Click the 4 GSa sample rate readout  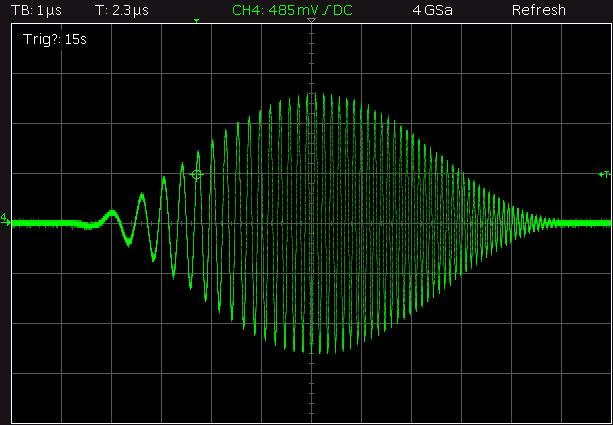[x=432, y=10]
